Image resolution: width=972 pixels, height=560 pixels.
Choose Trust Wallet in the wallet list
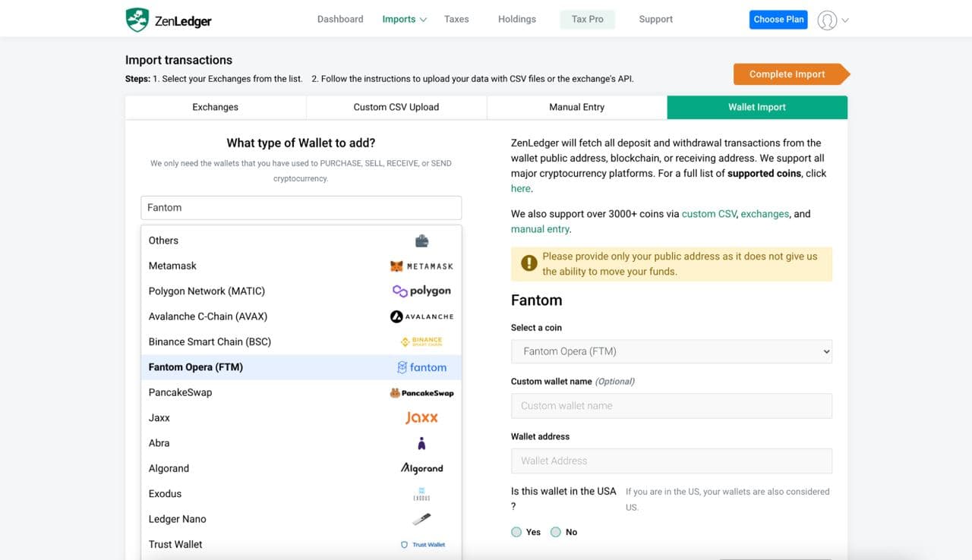tap(301, 545)
